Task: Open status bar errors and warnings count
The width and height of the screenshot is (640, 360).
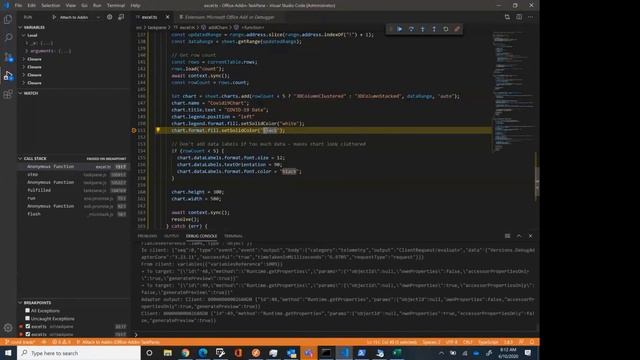Action: (x=62, y=342)
